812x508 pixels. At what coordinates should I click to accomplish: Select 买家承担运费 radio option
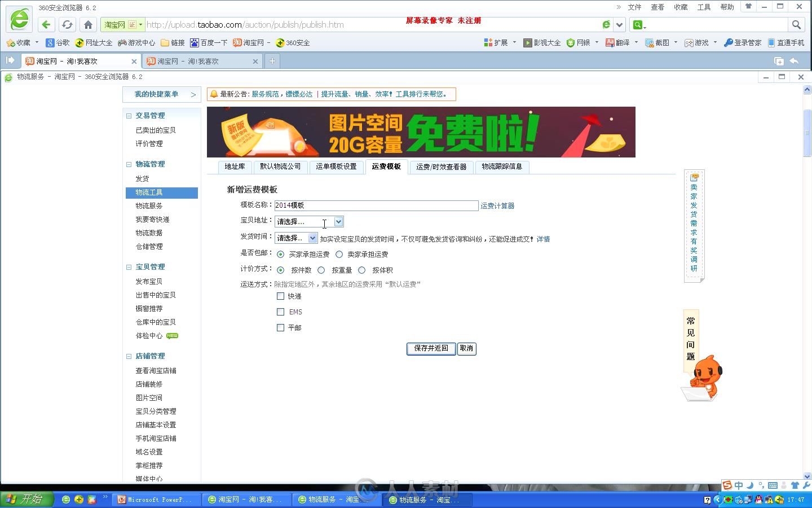280,255
